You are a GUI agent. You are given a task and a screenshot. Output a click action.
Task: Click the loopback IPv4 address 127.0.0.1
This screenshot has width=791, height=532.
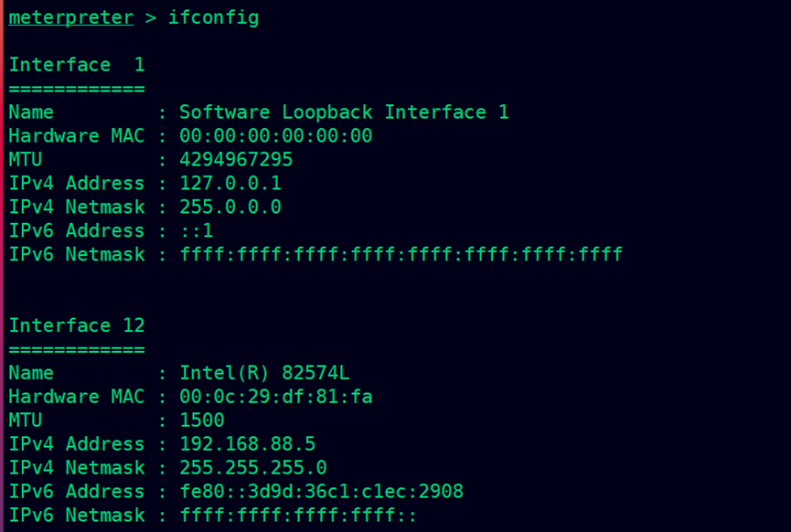tap(230, 183)
